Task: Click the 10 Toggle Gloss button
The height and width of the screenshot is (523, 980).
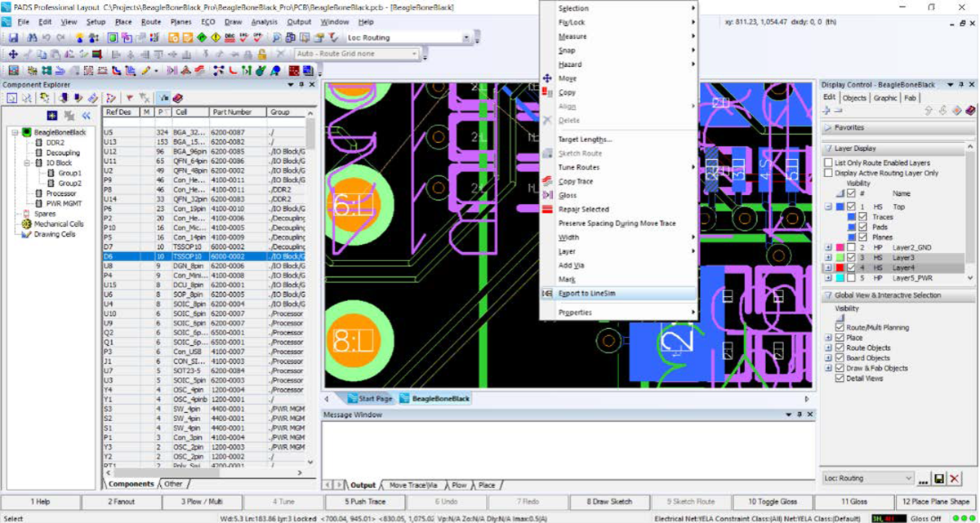Action: point(772,502)
